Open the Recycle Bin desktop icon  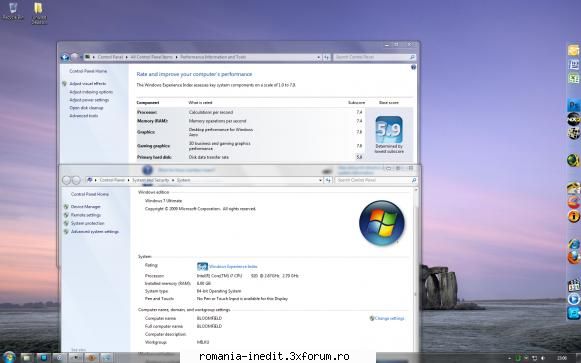click(x=13, y=11)
